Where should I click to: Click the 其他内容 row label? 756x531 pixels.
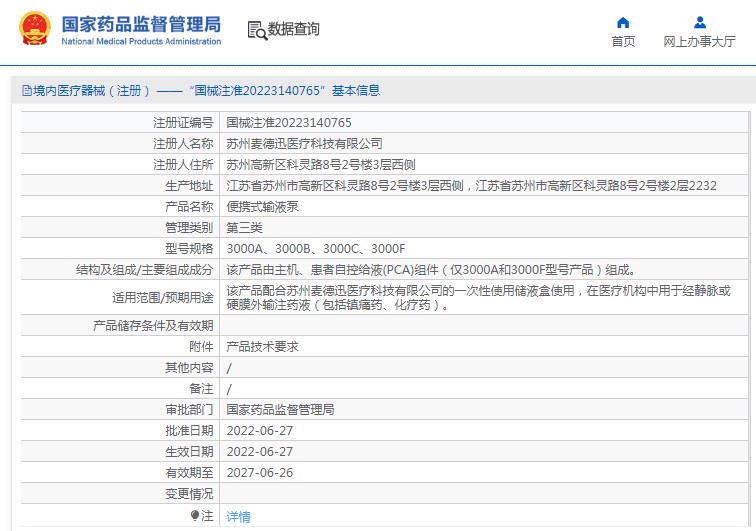(x=189, y=368)
